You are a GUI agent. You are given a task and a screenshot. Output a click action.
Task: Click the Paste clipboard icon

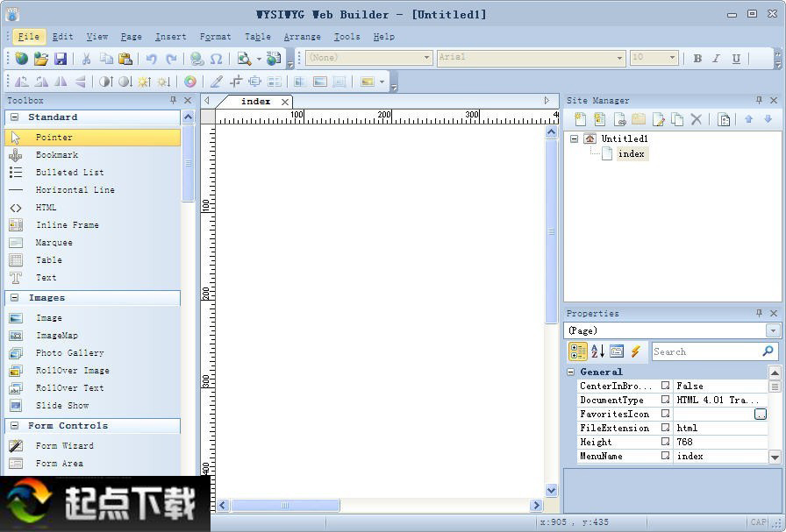click(125, 59)
